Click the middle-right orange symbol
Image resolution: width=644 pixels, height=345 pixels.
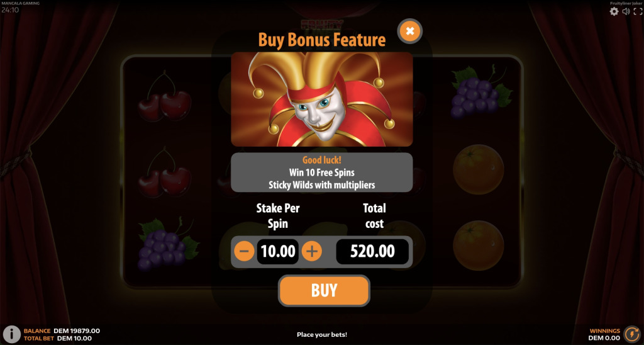[479, 169]
